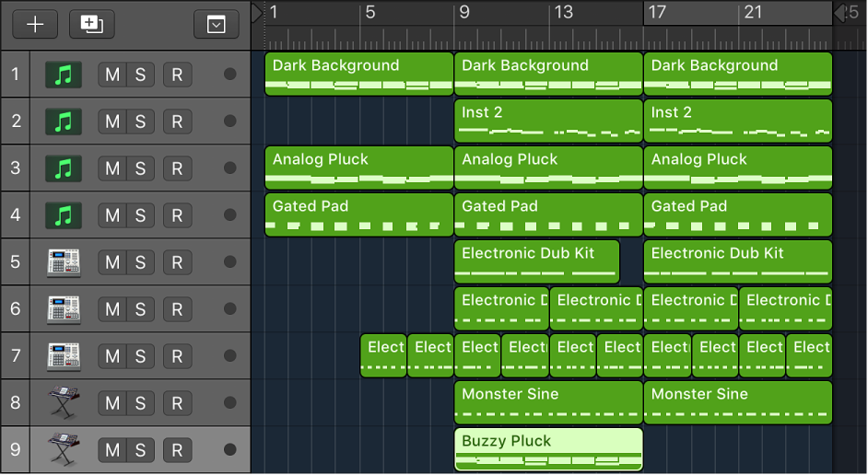The image size is (868, 475).
Task: Solo track 2
Action: [141, 122]
